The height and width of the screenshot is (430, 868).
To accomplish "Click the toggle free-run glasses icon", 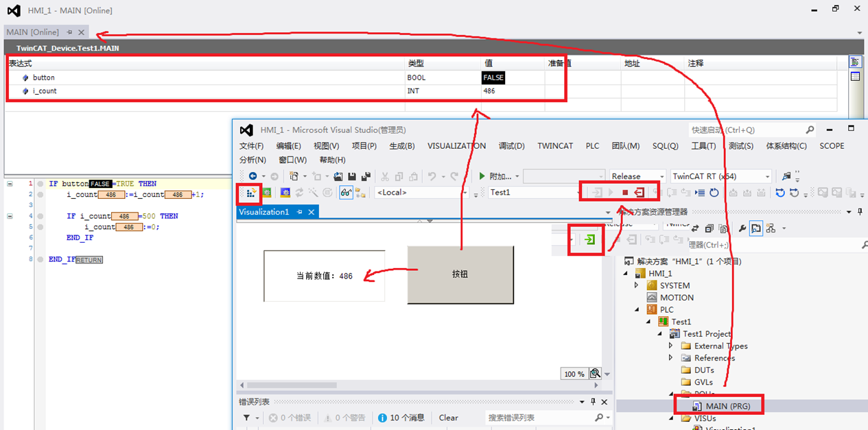I will pos(346,193).
